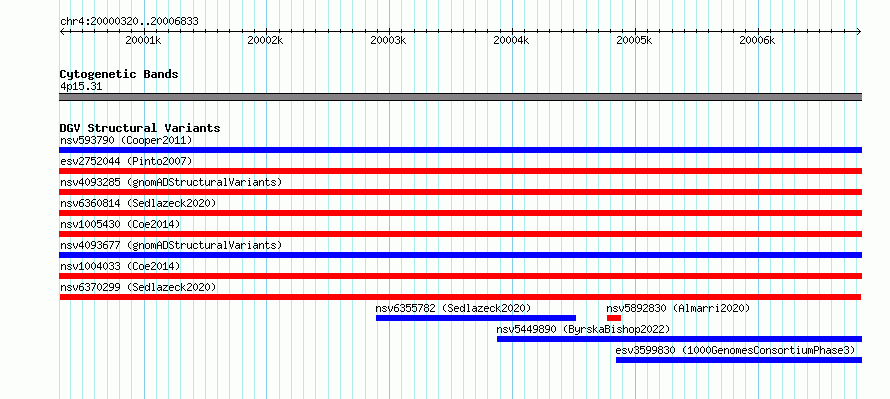Open the esv2752044 (Pinto2007) label
890x399 pixels.
pyautogui.click(x=126, y=161)
